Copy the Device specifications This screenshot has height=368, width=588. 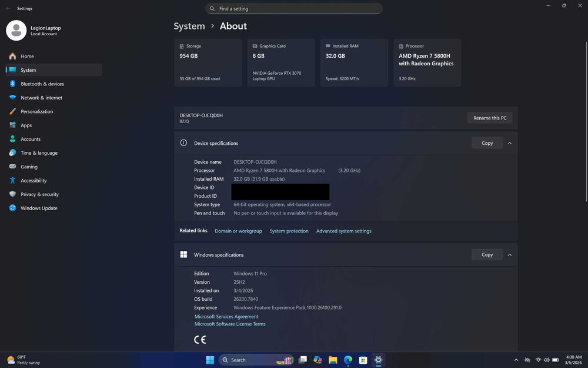[x=487, y=143]
